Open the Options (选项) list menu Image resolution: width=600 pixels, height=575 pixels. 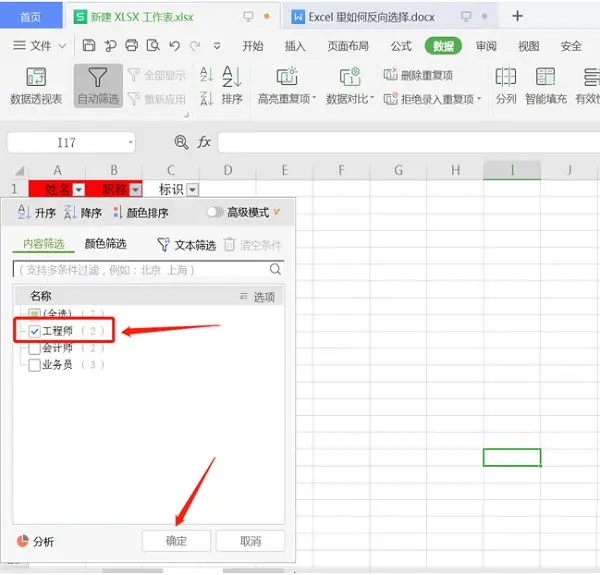pos(258,296)
